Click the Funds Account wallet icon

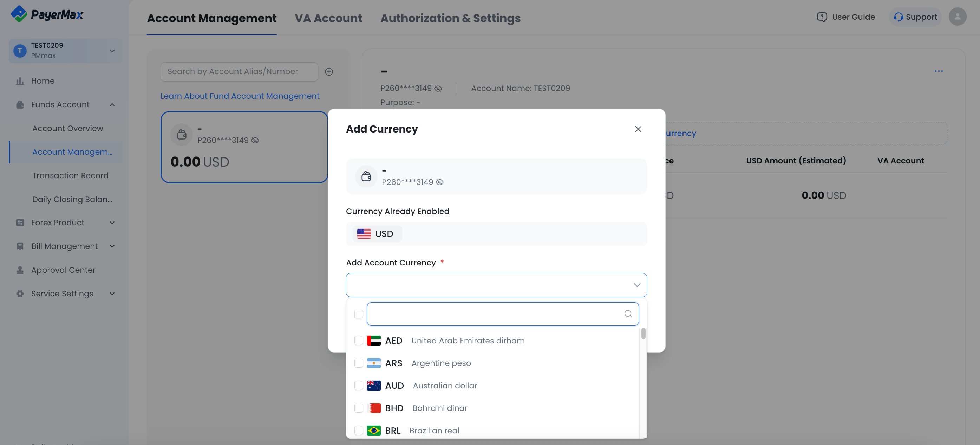20,105
